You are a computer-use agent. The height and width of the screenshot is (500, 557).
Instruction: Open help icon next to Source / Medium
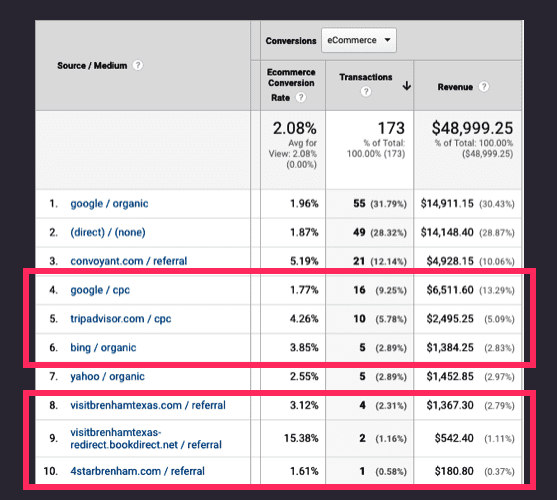[138, 65]
